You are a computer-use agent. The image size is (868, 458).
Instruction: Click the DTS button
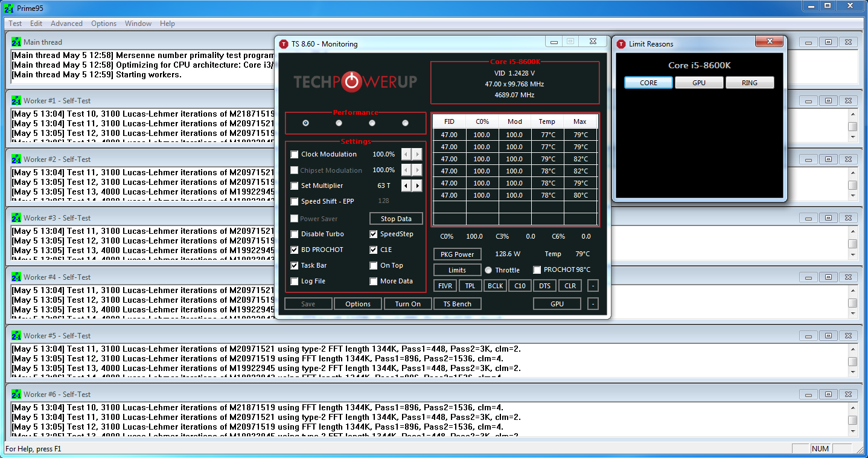pyautogui.click(x=545, y=286)
